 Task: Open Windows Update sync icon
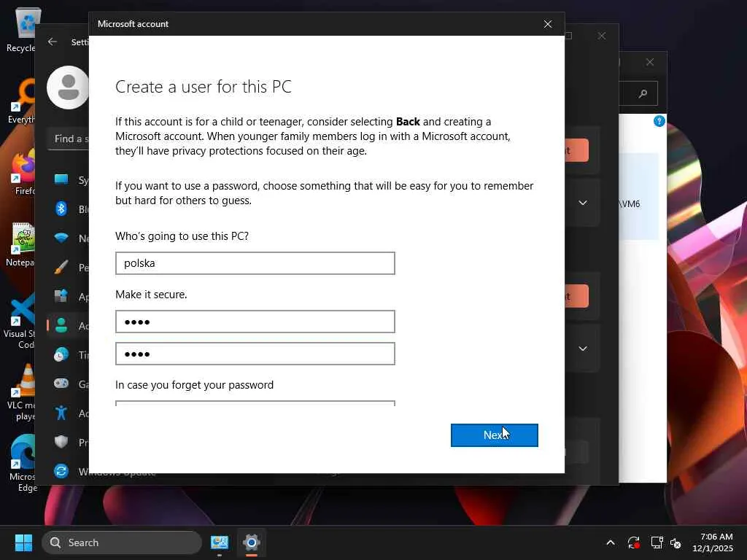61,471
